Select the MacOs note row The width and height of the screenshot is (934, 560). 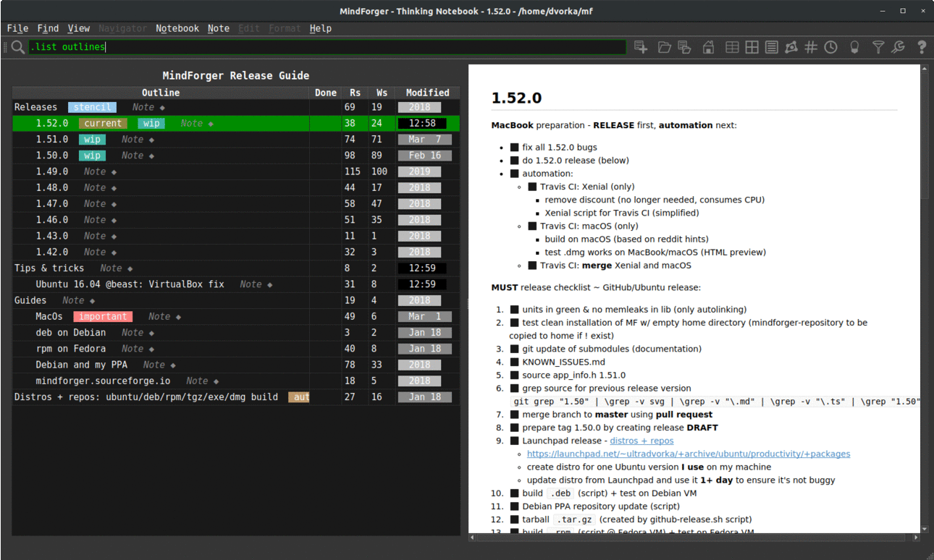tap(236, 316)
